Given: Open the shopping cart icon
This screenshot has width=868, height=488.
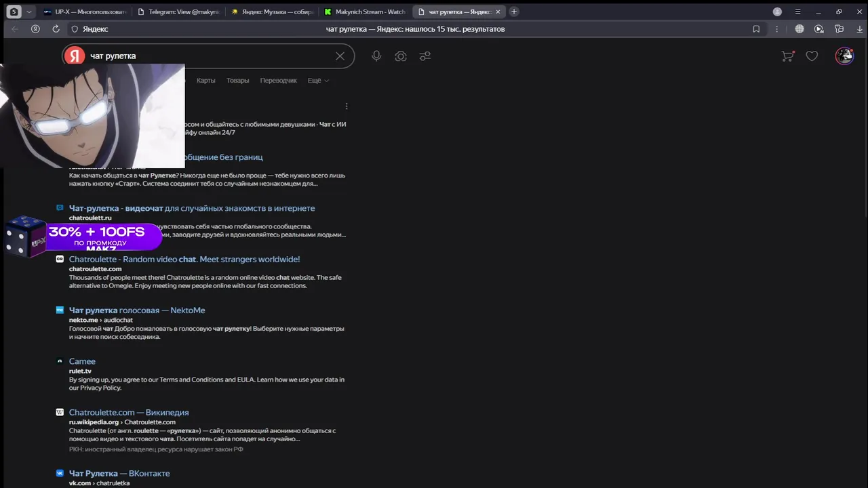Looking at the screenshot, I should [787, 56].
